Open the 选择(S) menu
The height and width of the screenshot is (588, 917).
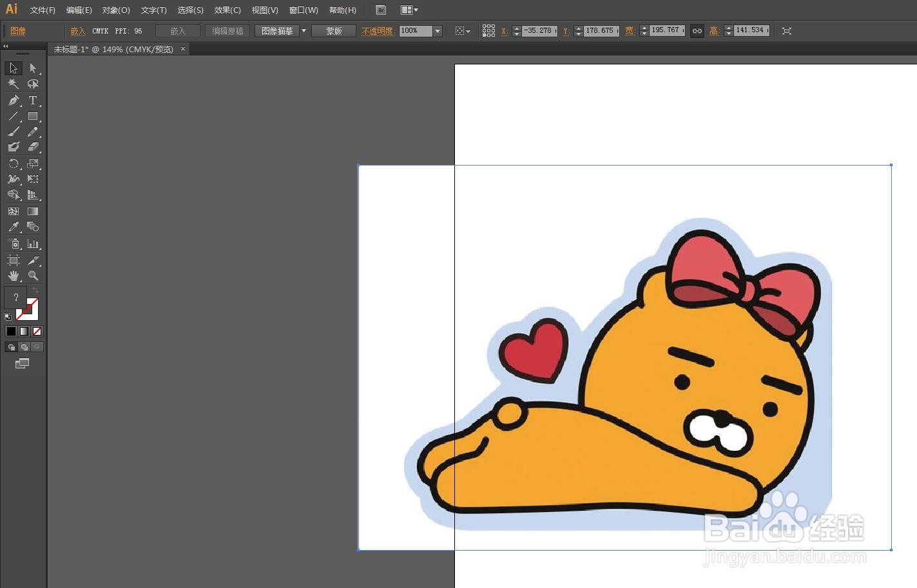coord(190,10)
